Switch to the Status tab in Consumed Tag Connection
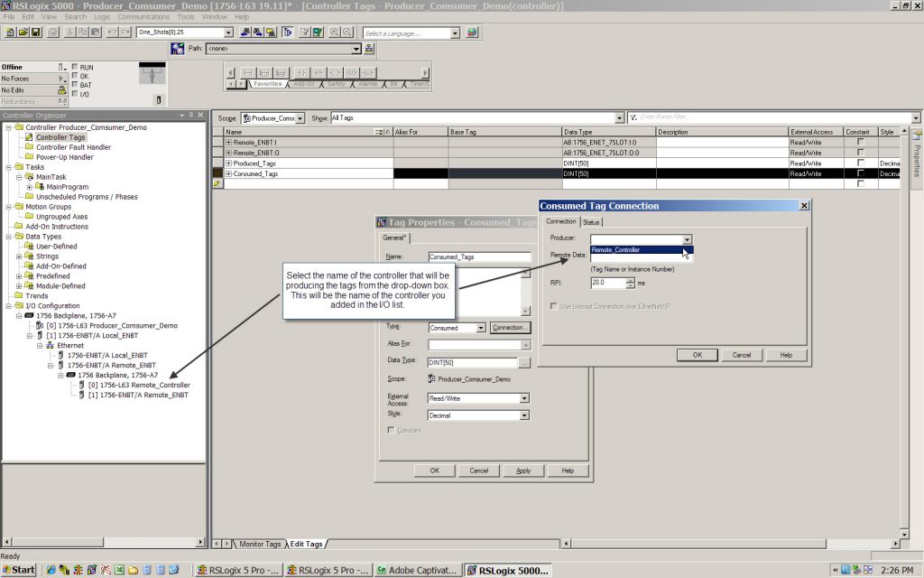The height and width of the screenshot is (578, 924). [x=591, y=222]
